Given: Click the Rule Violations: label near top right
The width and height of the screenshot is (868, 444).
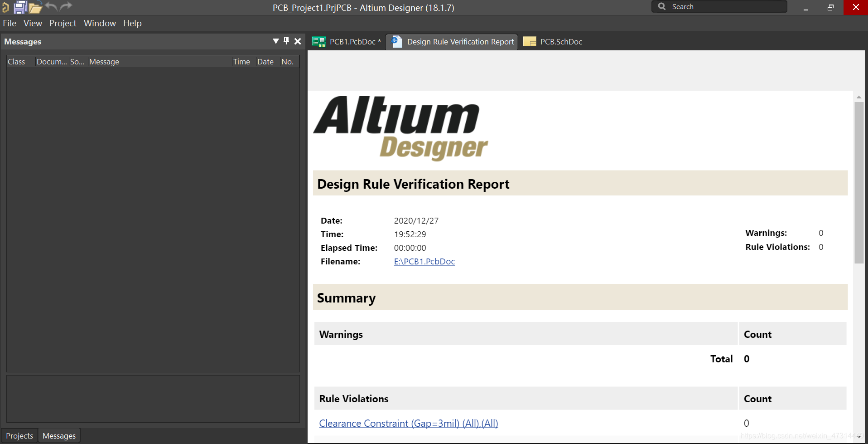Looking at the screenshot, I should point(778,247).
